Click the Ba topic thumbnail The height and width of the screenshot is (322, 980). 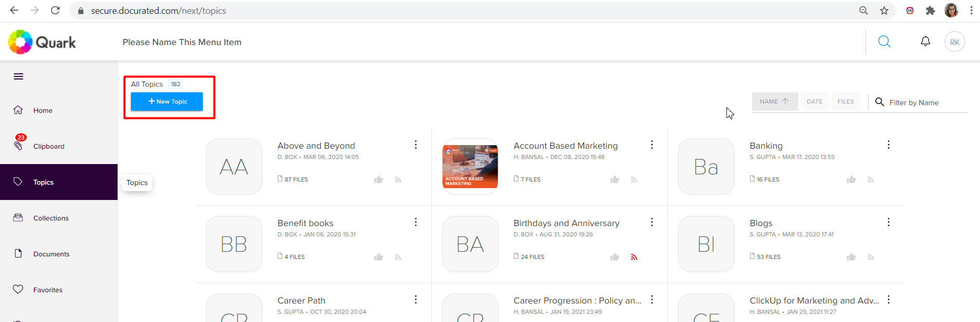click(x=706, y=167)
